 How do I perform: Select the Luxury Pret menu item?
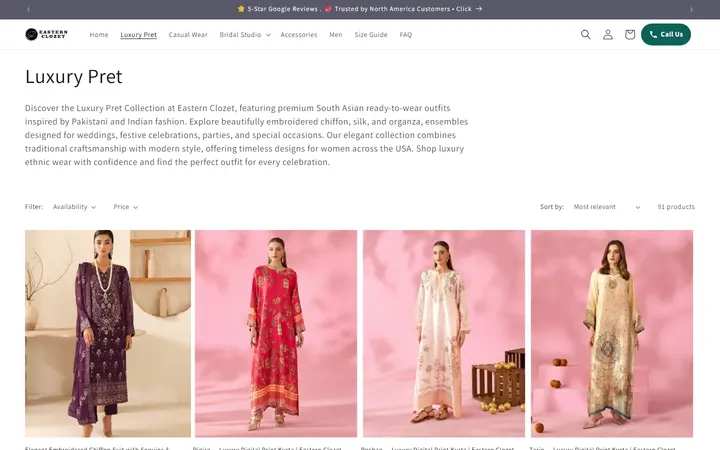click(x=138, y=34)
